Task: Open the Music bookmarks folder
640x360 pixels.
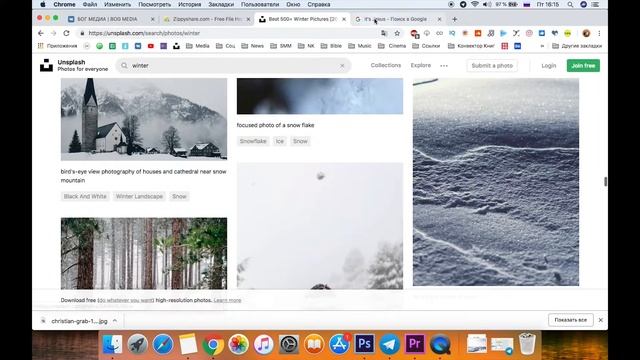Action: 360,46
